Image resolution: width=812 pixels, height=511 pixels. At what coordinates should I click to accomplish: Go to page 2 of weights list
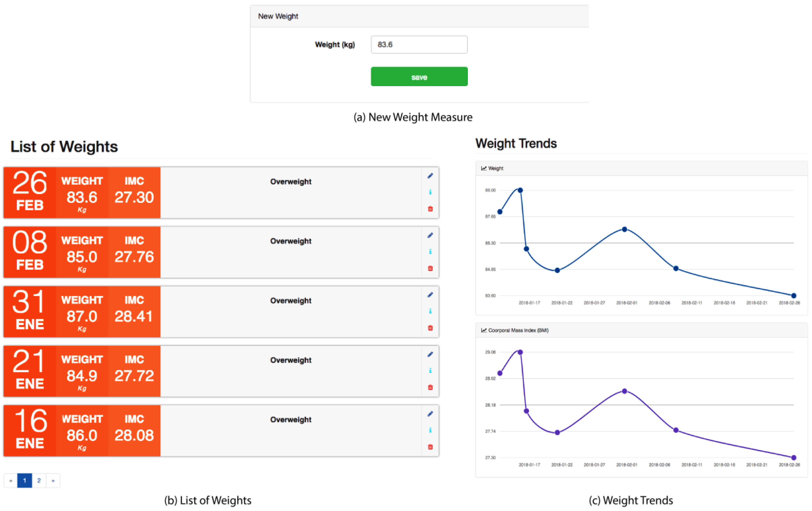coord(39,480)
